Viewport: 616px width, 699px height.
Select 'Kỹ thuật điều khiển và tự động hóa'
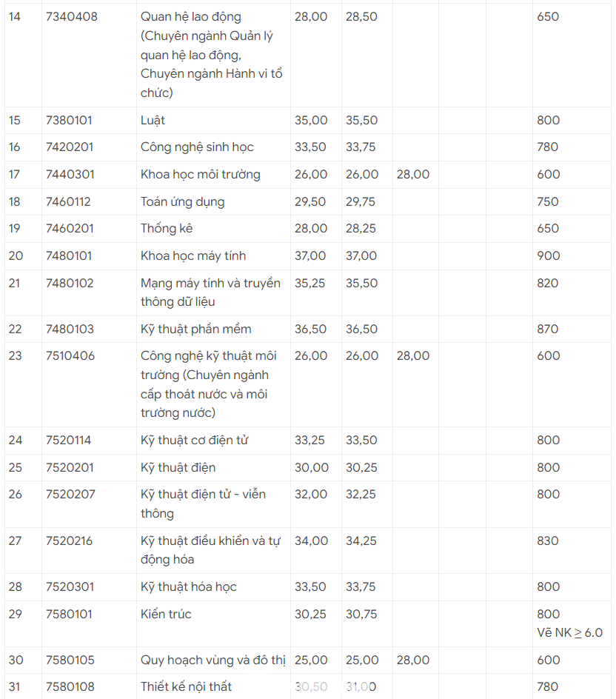[210, 549]
